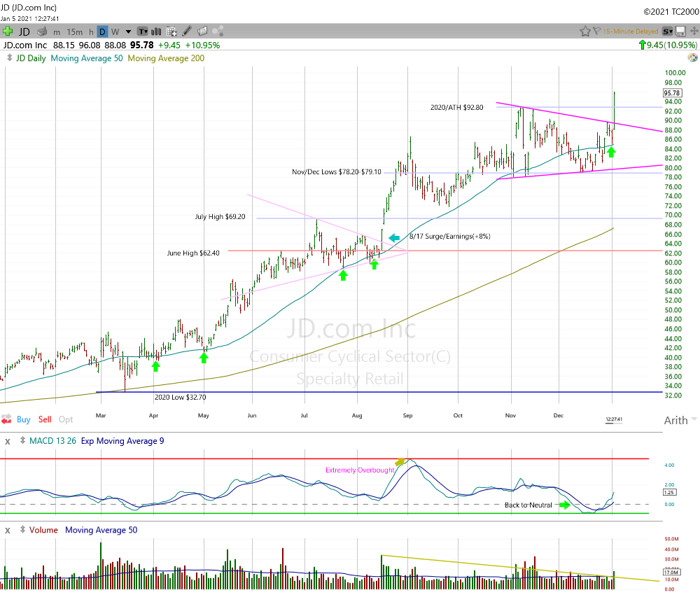
Task: Click the JD.com Inc company name text
Action: (x=25, y=45)
